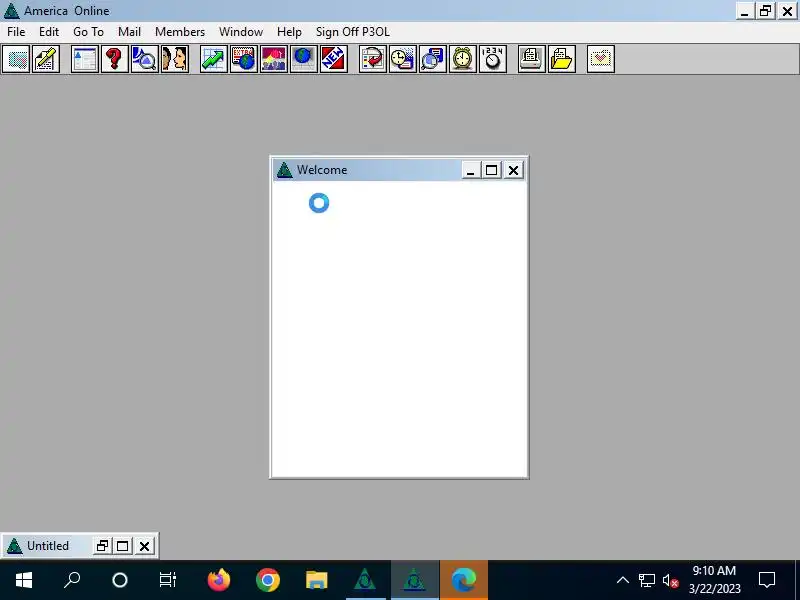
Task: Open File Explorer from the taskbar
Action: (316, 580)
